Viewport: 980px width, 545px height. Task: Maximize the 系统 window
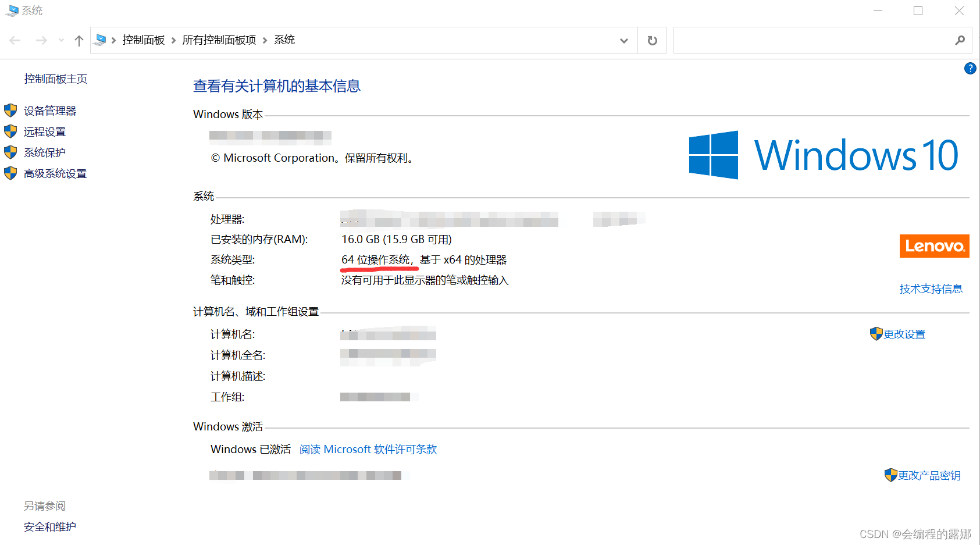918,10
